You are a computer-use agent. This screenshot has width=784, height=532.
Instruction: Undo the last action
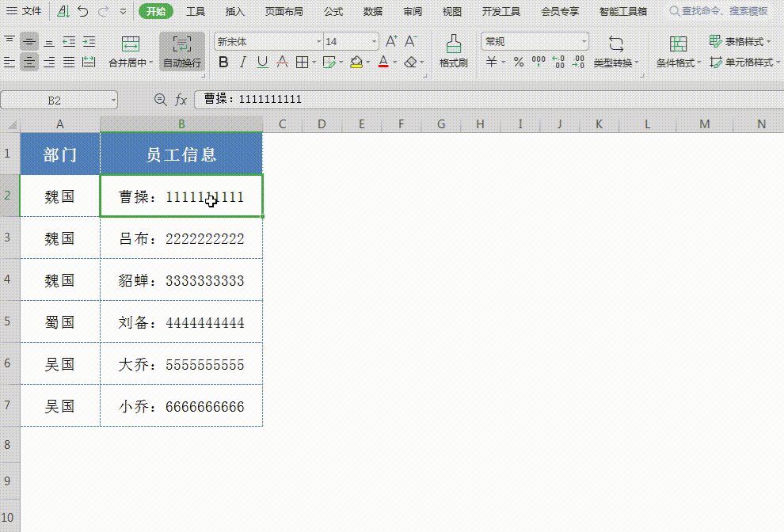83,11
